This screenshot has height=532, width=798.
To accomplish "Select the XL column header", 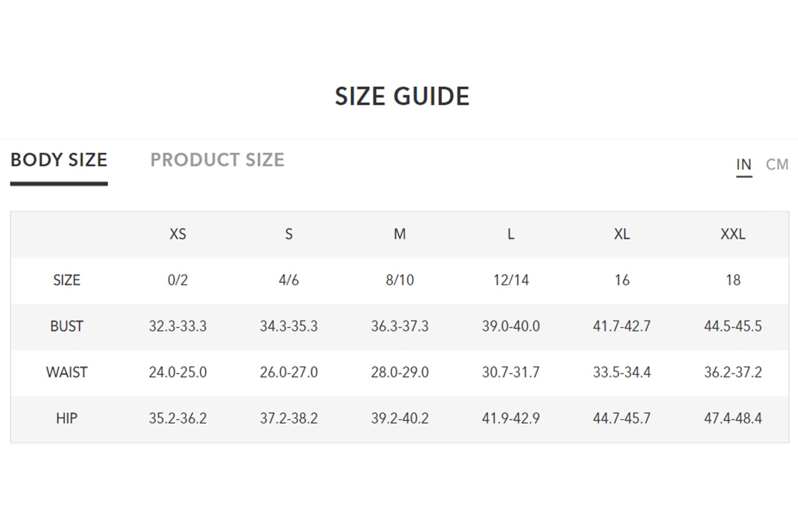I will [622, 234].
